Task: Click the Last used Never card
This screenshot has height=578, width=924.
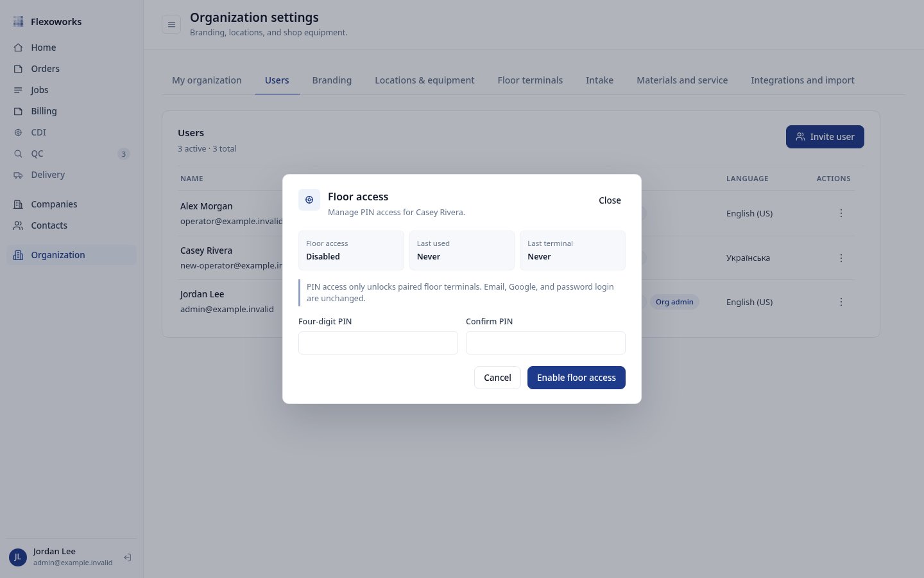Action: pos(462,250)
